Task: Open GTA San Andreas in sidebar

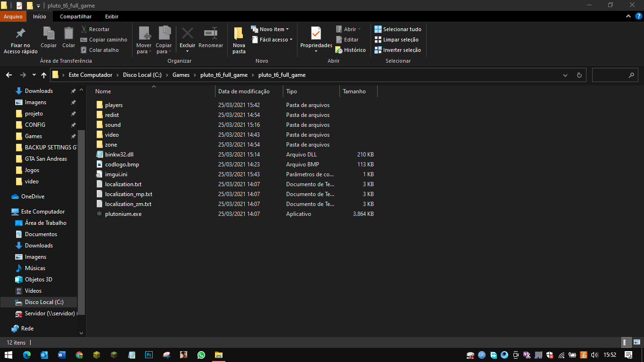Action: [x=46, y=159]
